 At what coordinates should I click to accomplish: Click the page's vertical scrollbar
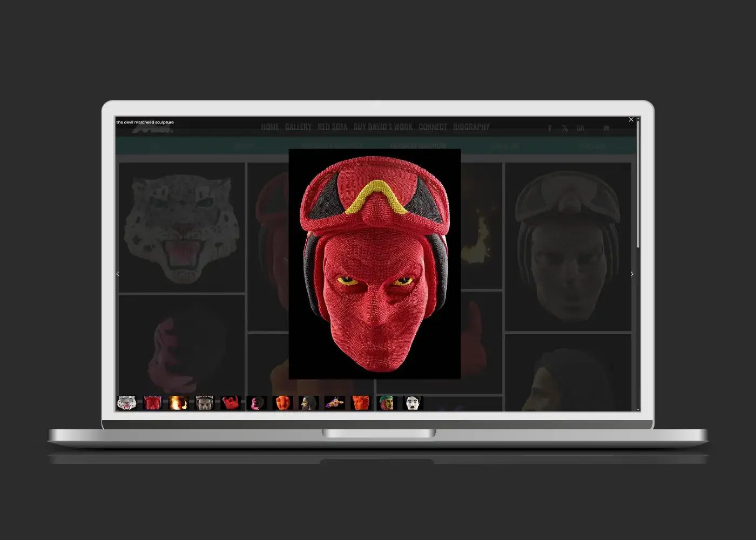638,184
